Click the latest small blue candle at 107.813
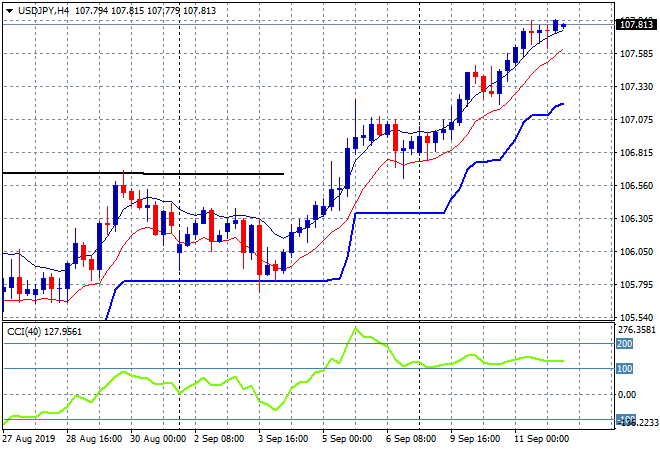The height and width of the screenshot is (450, 660). 564,26
